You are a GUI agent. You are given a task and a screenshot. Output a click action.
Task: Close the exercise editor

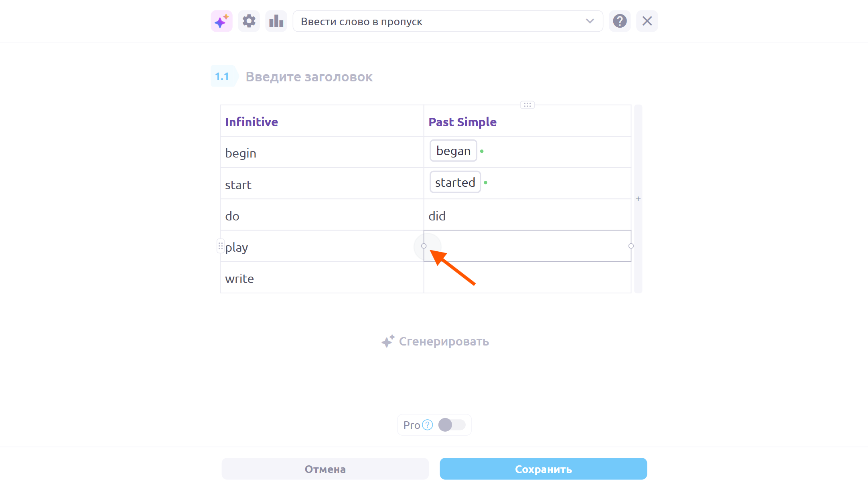click(x=647, y=21)
